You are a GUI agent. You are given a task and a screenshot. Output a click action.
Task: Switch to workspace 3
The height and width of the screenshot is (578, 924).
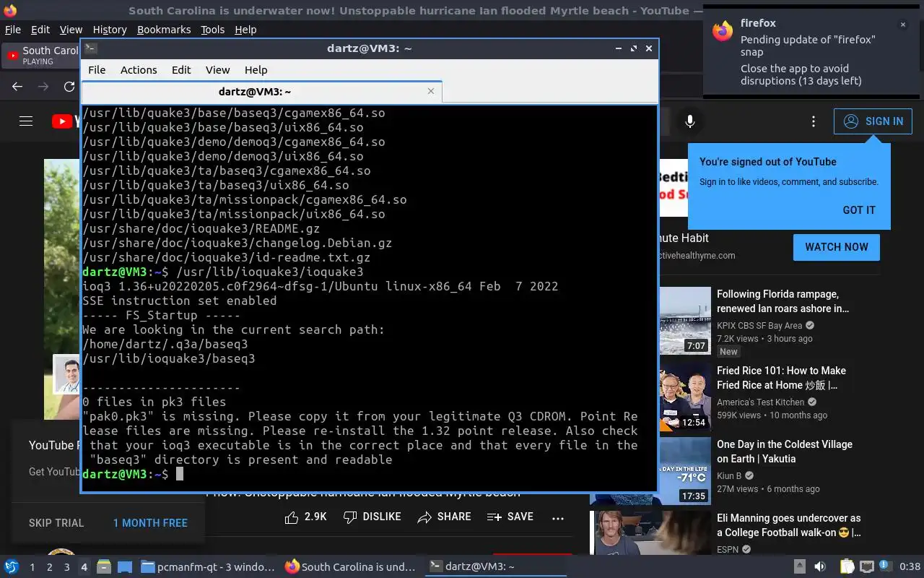[66, 567]
